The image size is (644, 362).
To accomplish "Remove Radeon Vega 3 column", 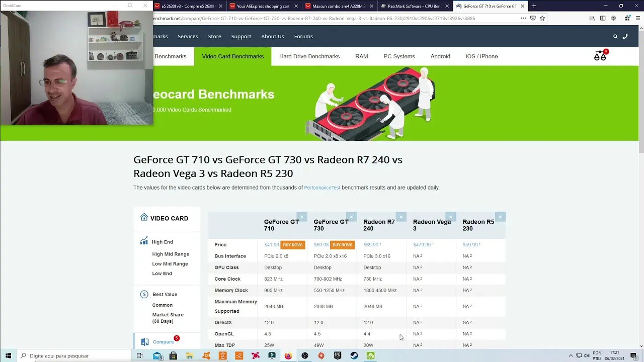I will pos(450,217).
